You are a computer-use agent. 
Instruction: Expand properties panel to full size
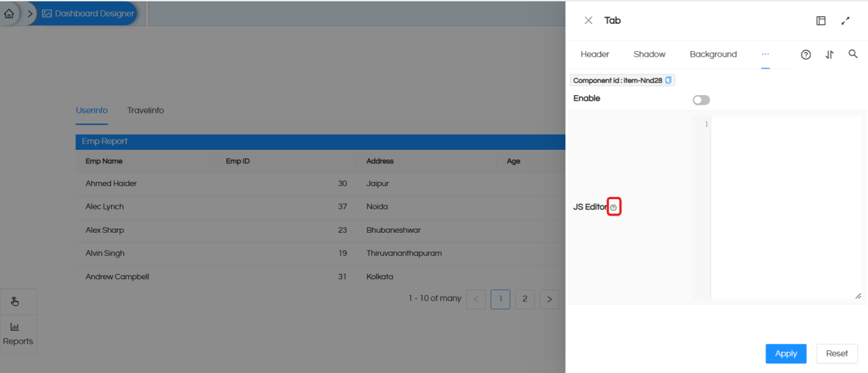[x=845, y=21]
